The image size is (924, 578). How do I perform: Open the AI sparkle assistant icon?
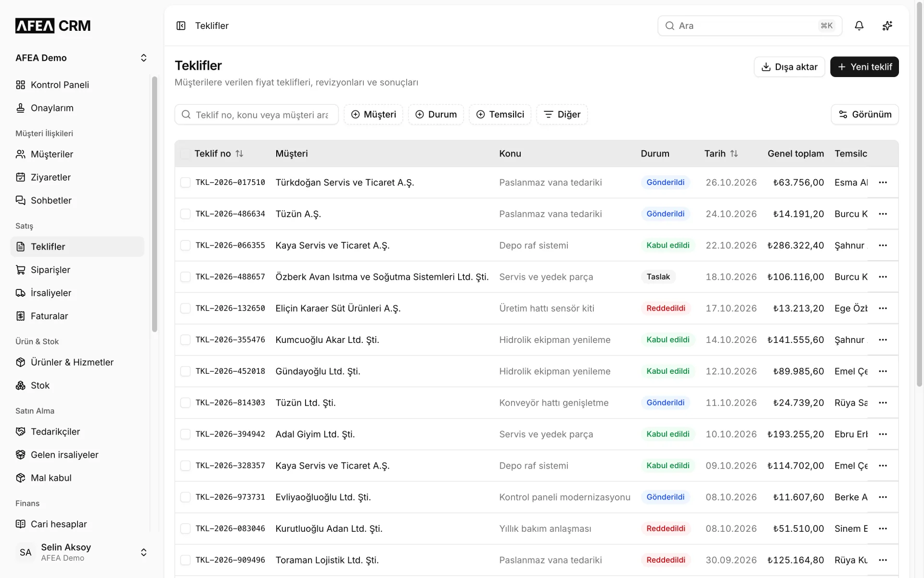tap(887, 26)
